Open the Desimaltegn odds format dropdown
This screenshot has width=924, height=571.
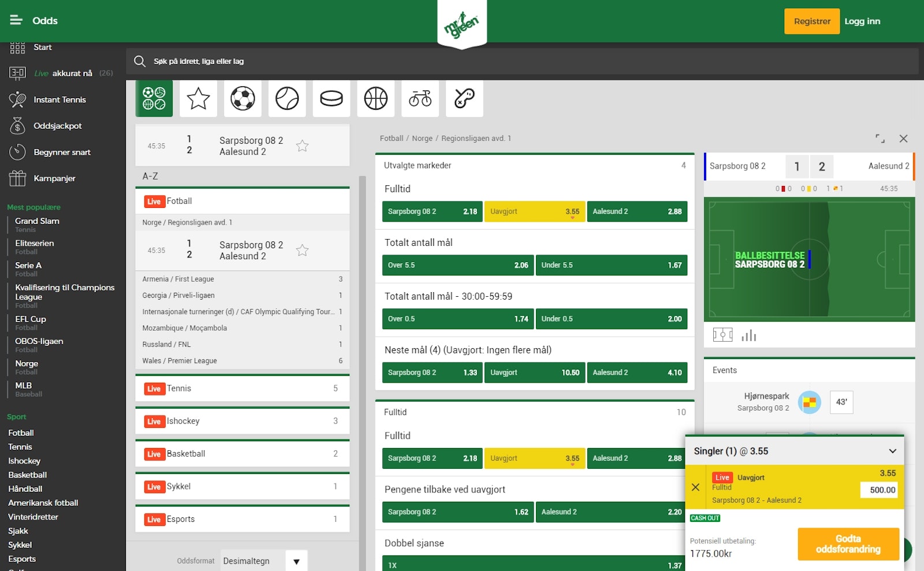[263, 561]
